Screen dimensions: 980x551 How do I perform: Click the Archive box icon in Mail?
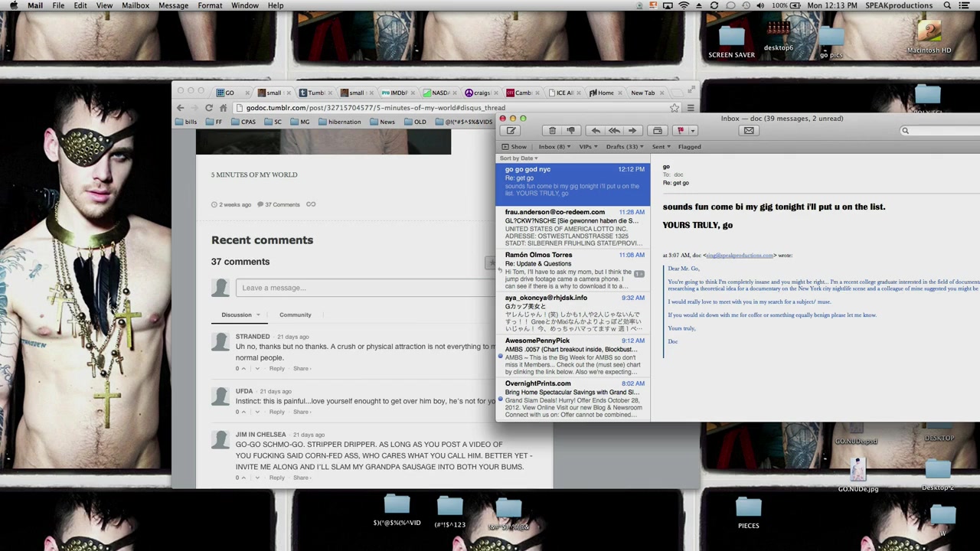coord(657,131)
